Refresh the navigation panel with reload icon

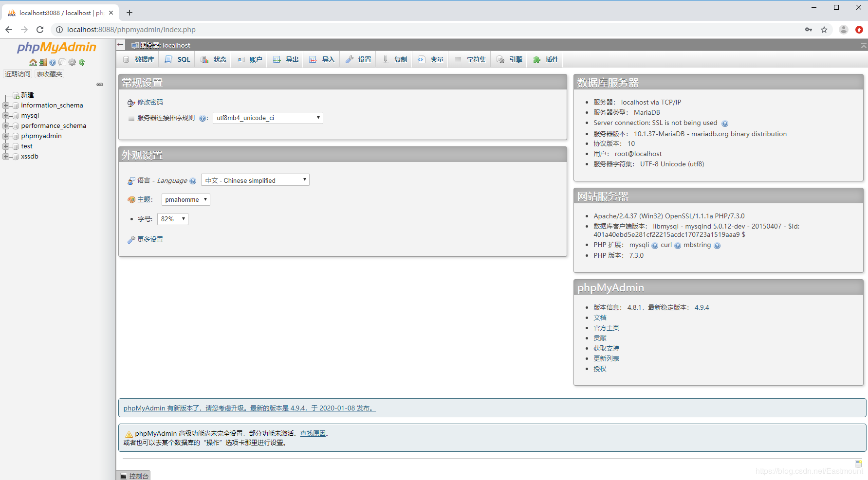pyautogui.click(x=82, y=62)
